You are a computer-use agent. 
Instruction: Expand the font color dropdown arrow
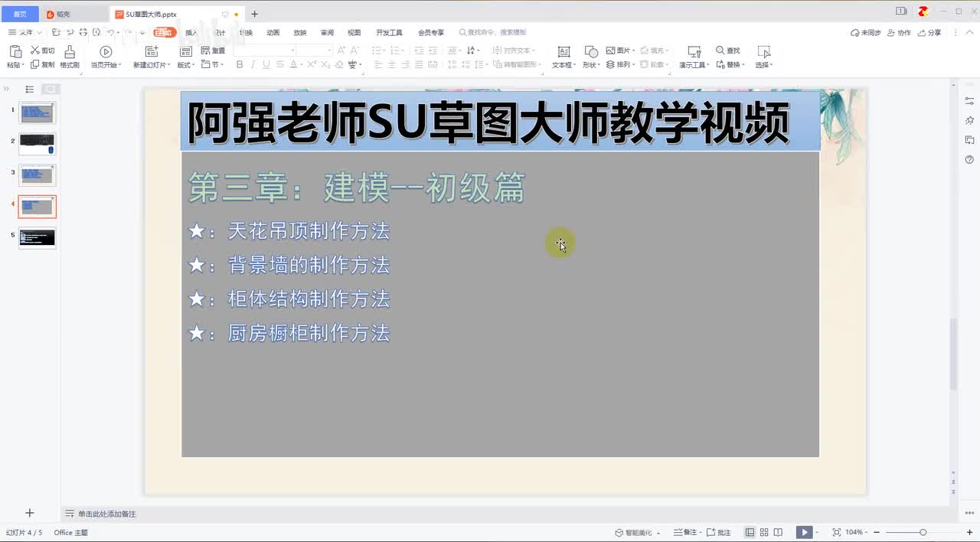pyautogui.click(x=303, y=65)
